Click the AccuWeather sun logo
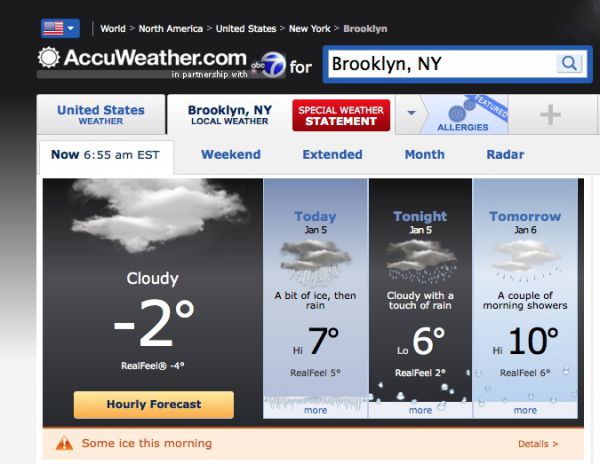The width and height of the screenshot is (600, 464). pos(49,58)
